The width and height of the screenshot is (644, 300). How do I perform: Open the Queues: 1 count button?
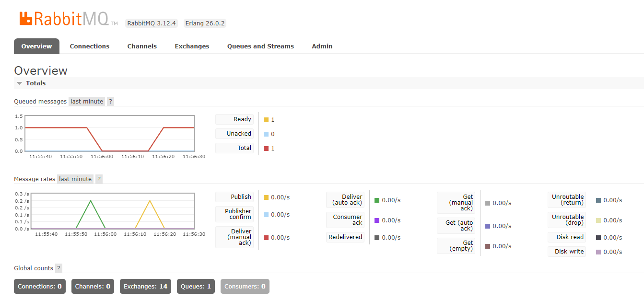coord(196,287)
